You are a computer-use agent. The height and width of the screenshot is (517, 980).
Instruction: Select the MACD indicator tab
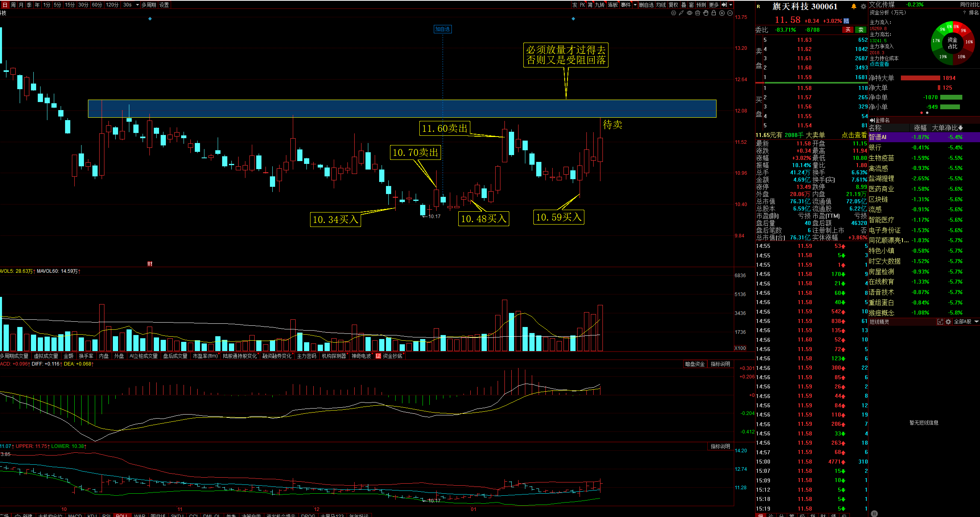[75, 515]
